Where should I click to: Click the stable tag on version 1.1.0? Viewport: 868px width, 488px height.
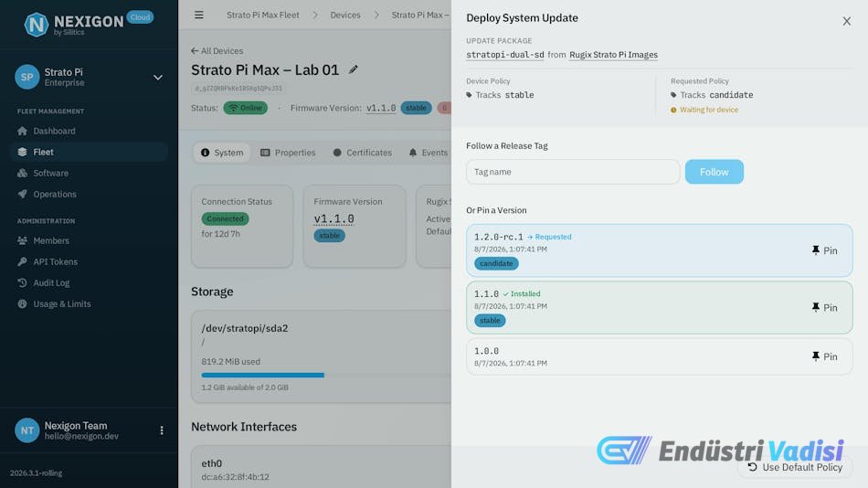tap(490, 321)
